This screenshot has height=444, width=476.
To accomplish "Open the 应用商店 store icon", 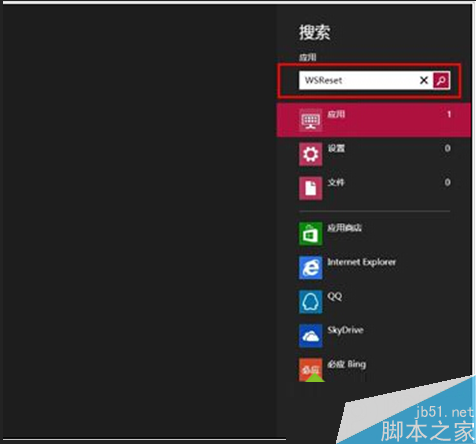I will [x=311, y=234].
